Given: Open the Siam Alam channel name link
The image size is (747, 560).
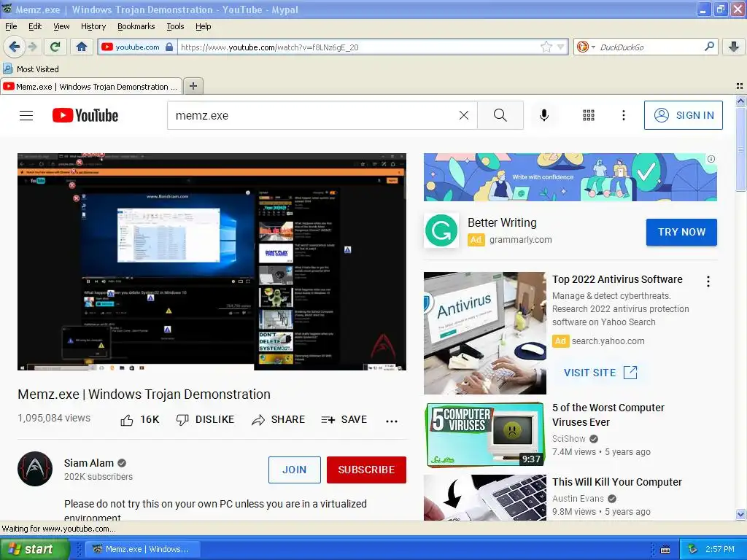Looking at the screenshot, I should [88, 463].
